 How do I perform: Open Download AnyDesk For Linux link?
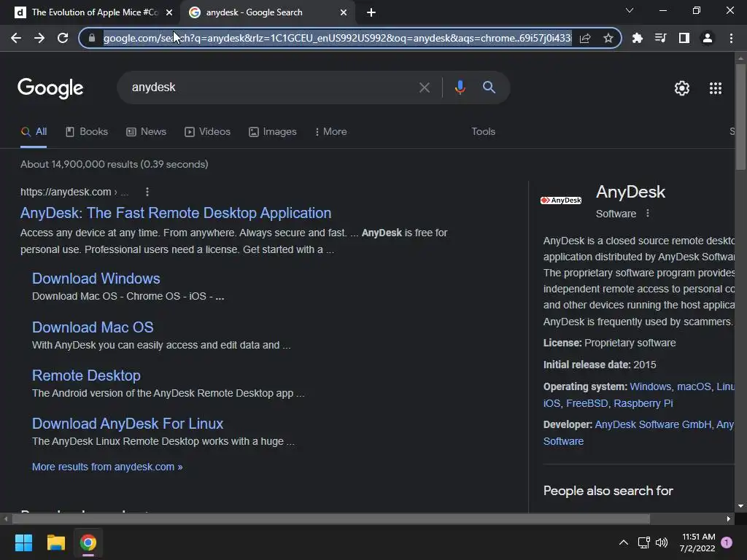[x=127, y=424]
